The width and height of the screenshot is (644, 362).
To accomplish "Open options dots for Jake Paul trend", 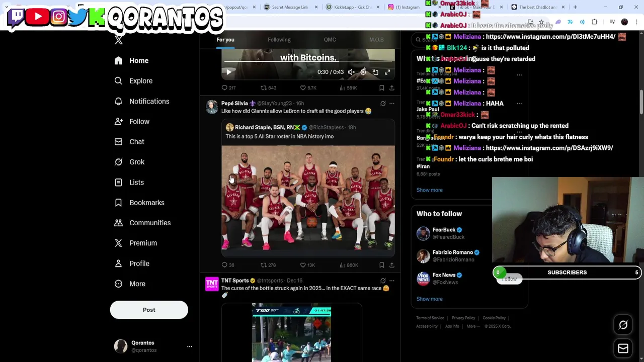I will click(x=519, y=104).
